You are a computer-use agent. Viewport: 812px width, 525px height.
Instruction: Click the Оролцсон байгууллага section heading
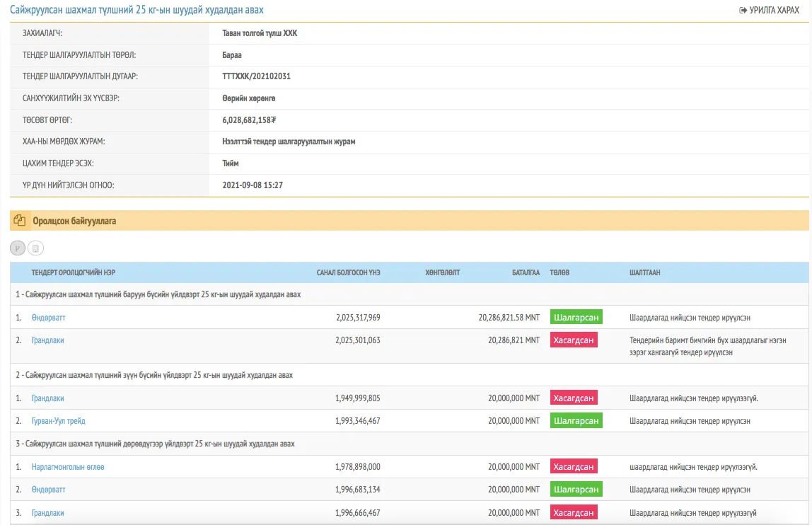74,221
